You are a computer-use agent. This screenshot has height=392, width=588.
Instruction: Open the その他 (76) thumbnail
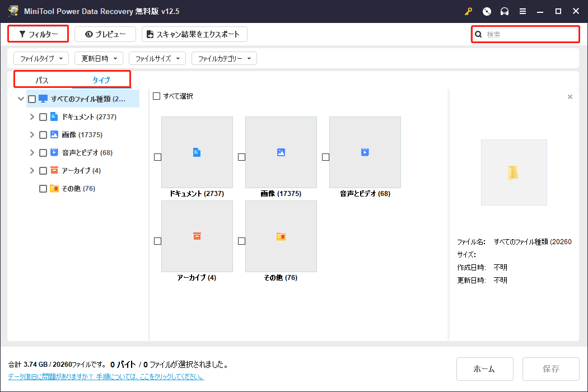click(281, 236)
